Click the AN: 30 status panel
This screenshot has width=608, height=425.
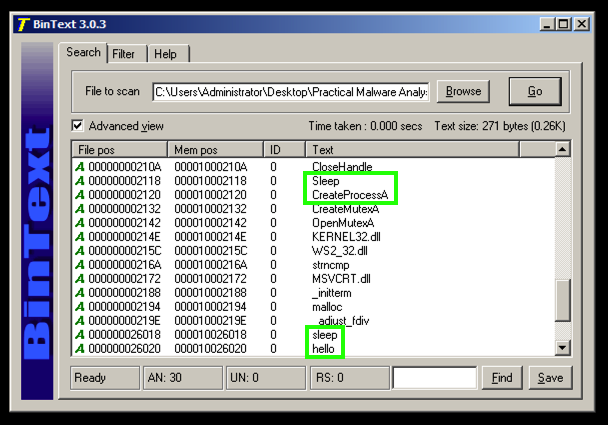(x=183, y=378)
